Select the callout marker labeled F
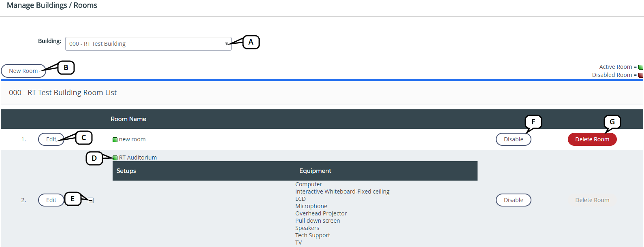Image resolution: width=644 pixels, height=247 pixels. tap(533, 122)
